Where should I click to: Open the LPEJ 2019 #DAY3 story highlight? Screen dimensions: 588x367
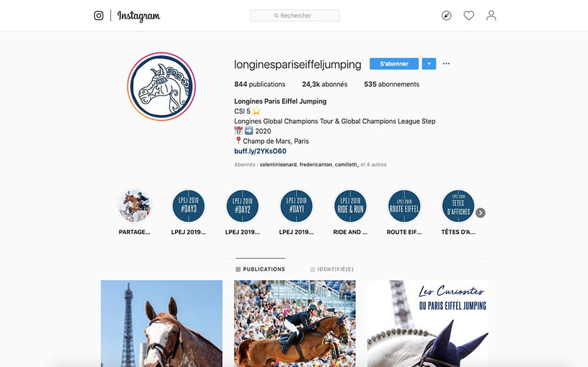189,206
